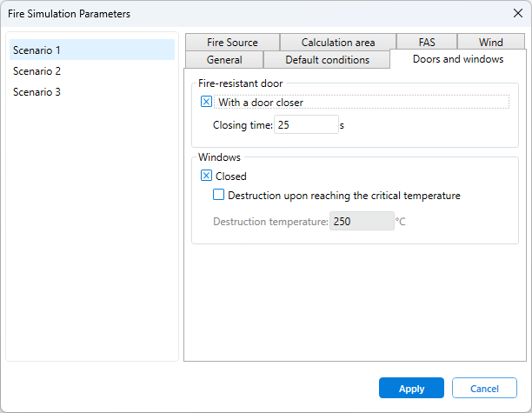The image size is (532, 413).
Task: Switch to the General tab
Action: 224,60
